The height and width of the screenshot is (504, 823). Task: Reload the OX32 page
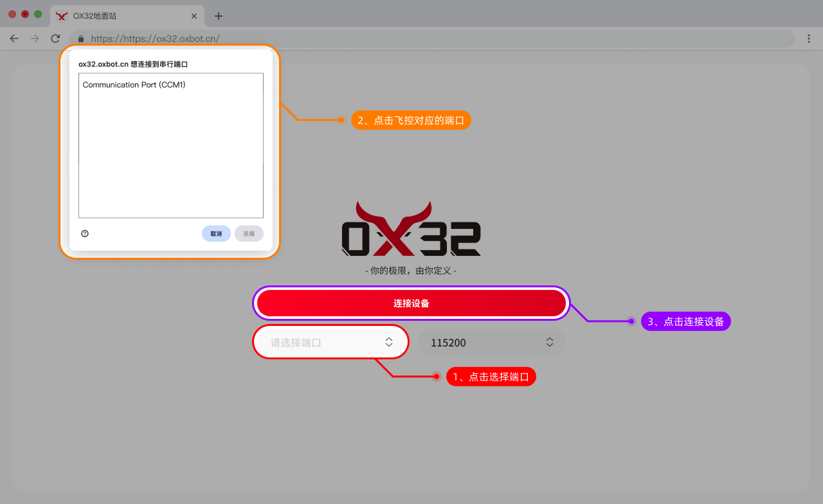55,39
